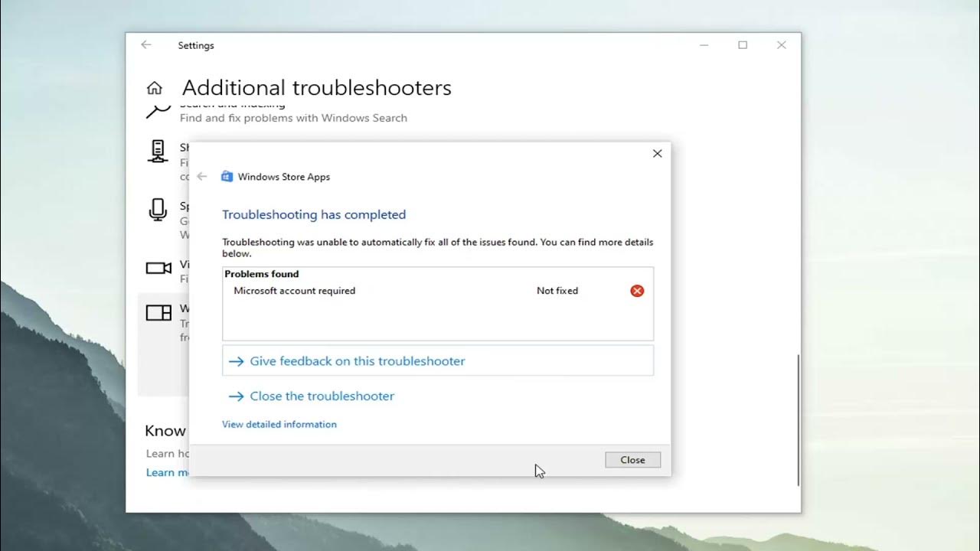The width and height of the screenshot is (980, 551).
Task: Close the Settings window
Action: [x=781, y=45]
